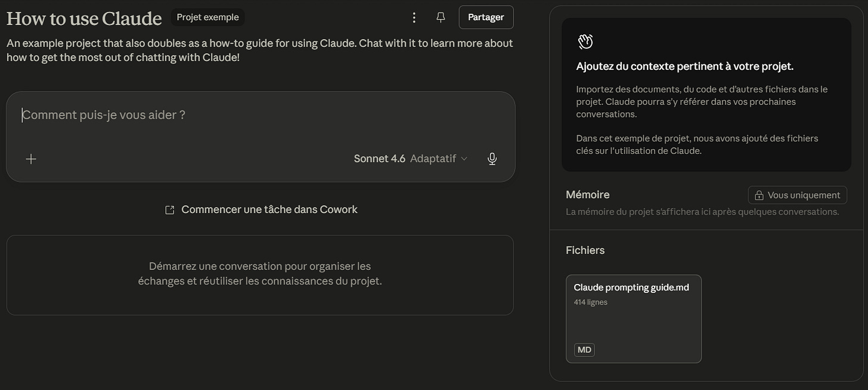Click the Projet exemple tag
This screenshot has width=868, height=390.
[207, 17]
